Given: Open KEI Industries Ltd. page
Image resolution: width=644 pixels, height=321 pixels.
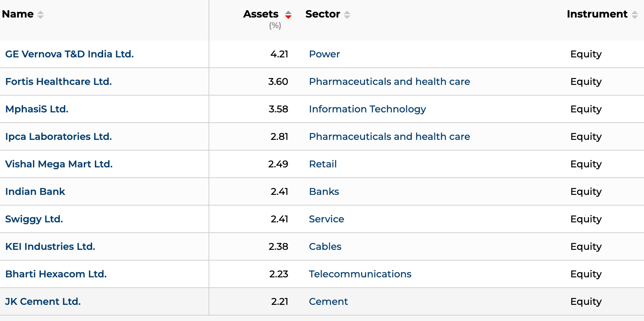Looking at the screenshot, I should 50,246.
